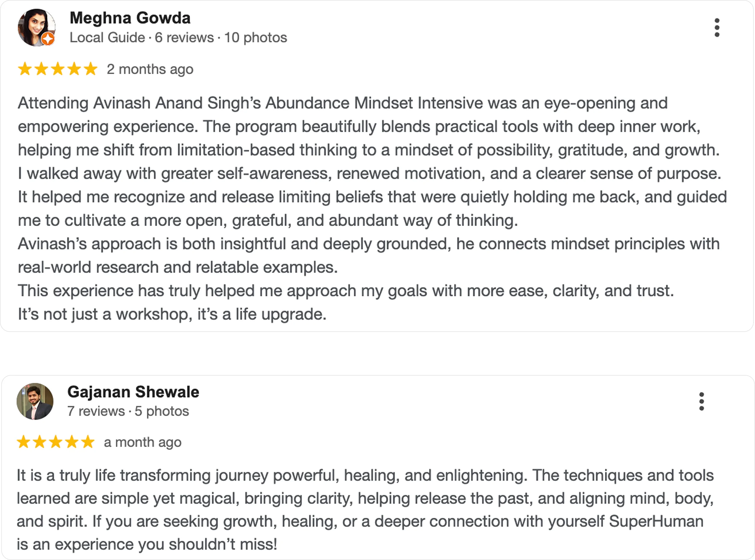Open the three-dot menu on Gajanan Shewale's review

coord(702,401)
